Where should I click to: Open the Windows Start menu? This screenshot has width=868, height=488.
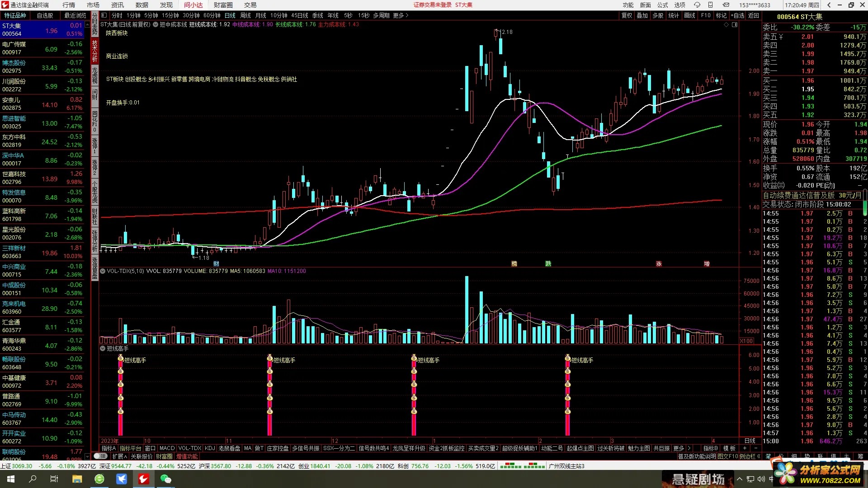10,479
